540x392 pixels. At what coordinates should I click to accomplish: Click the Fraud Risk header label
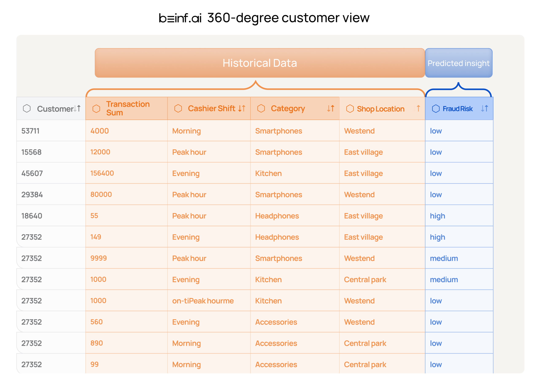pyautogui.click(x=457, y=109)
